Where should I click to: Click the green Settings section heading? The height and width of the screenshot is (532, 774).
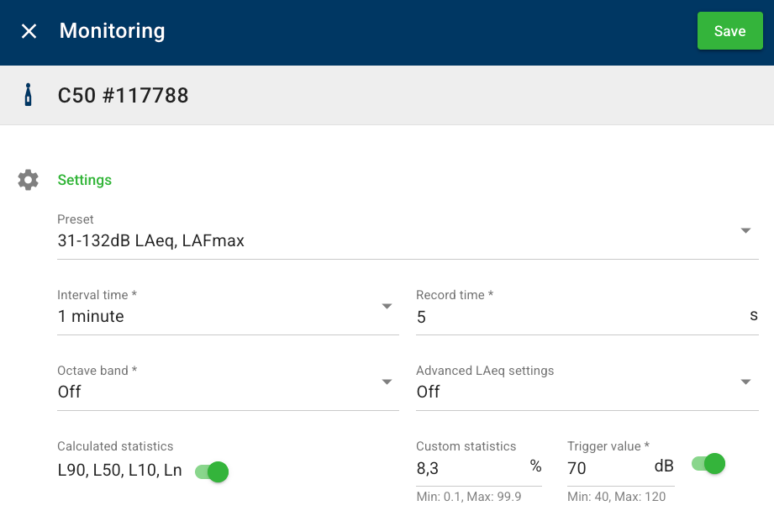pyautogui.click(x=84, y=180)
